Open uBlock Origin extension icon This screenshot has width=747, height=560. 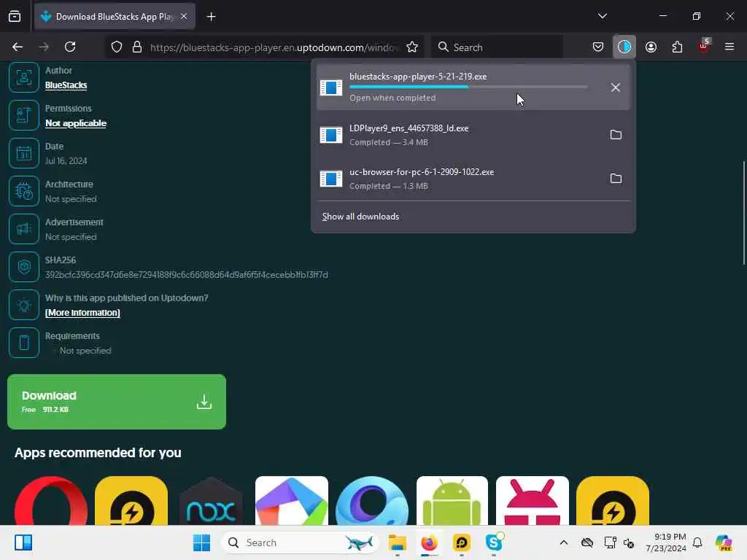[x=704, y=46]
